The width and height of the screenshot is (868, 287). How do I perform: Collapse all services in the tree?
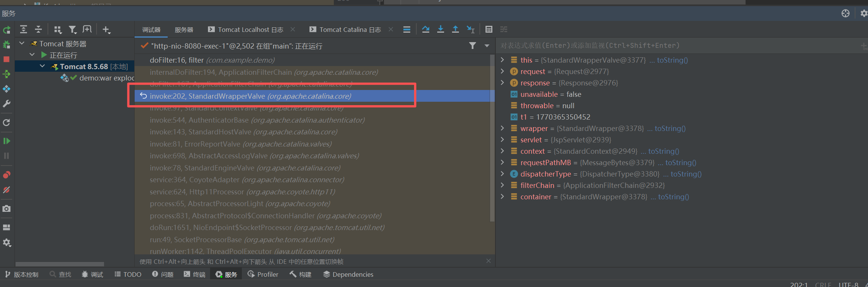tap(38, 30)
